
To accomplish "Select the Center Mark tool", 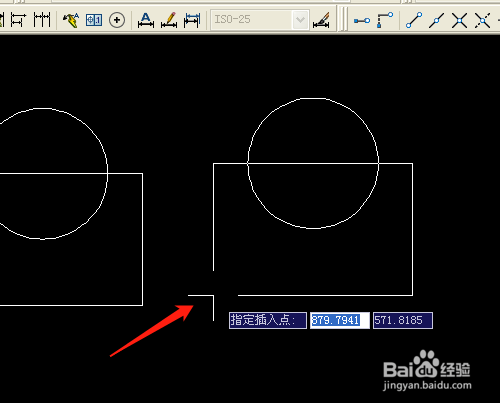I will 117,20.
